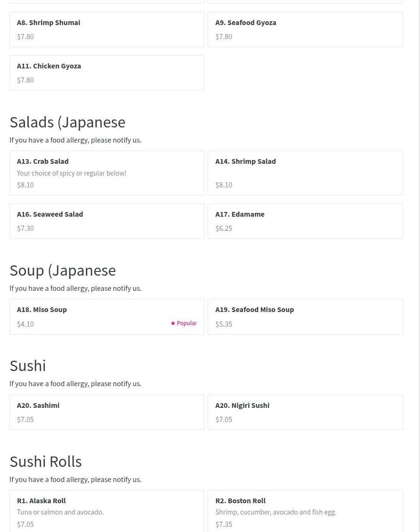Click the page's vertical scrollbar
The height and width of the screenshot is (532, 420).
419,264
